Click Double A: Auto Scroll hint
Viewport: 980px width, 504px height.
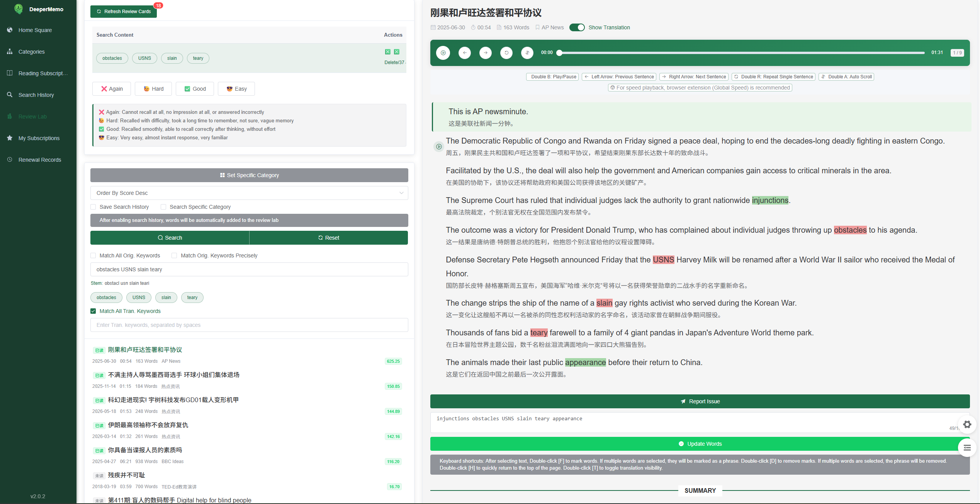(846, 77)
